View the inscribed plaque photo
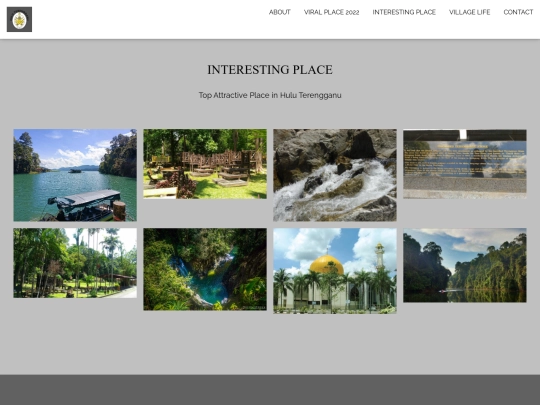This screenshot has width=540, height=405. coord(465,164)
